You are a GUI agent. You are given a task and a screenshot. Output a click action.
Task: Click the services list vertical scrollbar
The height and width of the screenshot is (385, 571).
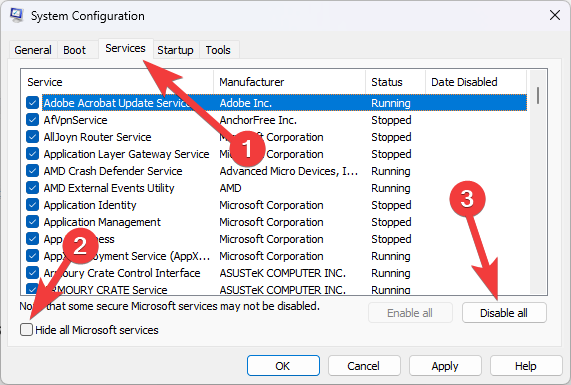(538, 181)
